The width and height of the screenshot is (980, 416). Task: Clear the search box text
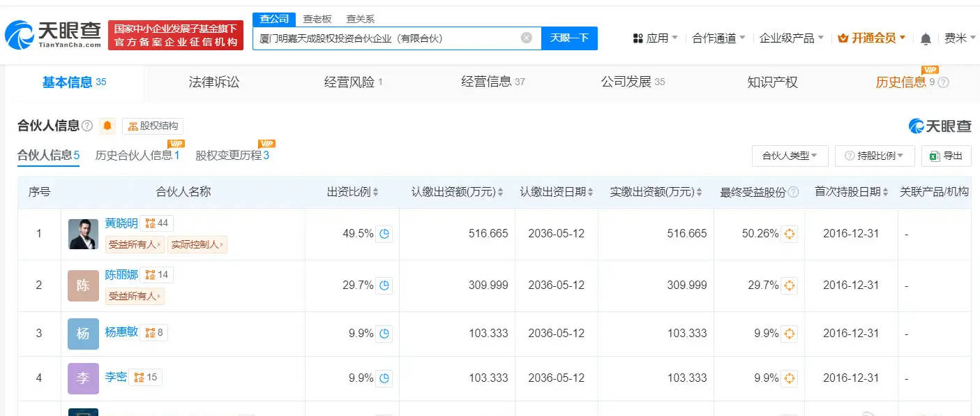[x=527, y=38]
